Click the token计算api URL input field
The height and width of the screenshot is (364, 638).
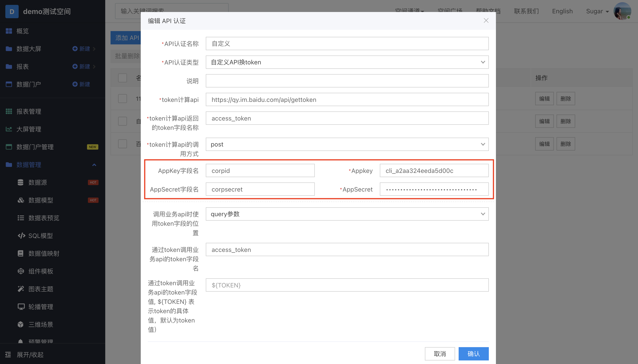pyautogui.click(x=347, y=100)
